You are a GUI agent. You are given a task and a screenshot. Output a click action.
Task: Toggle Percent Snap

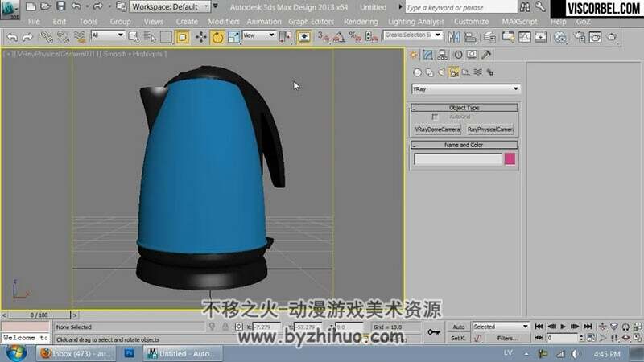coord(355,37)
